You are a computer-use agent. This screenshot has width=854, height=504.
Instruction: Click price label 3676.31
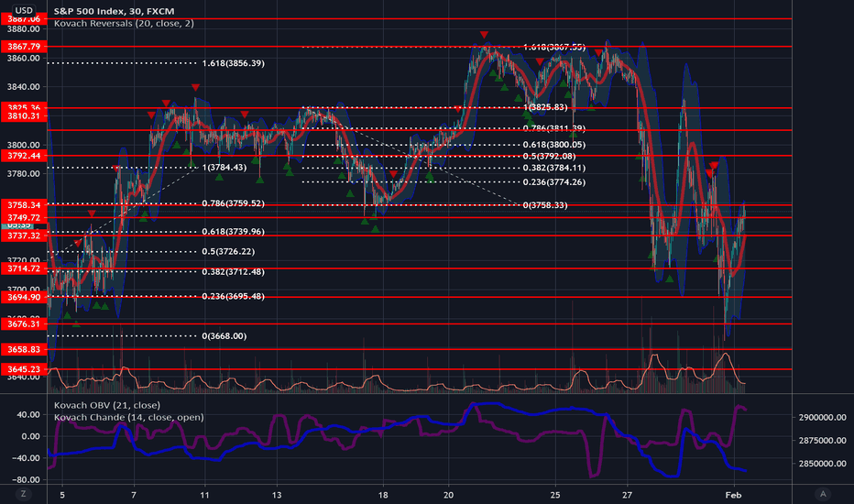pos(24,323)
